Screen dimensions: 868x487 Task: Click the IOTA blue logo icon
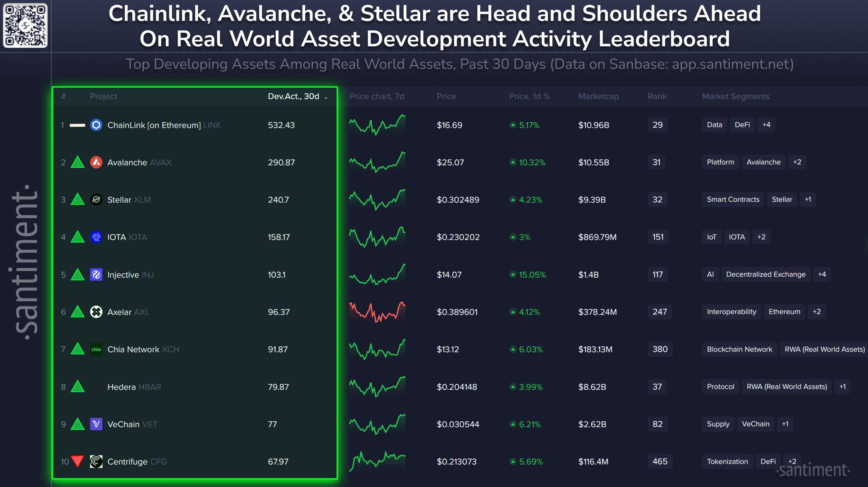point(96,237)
